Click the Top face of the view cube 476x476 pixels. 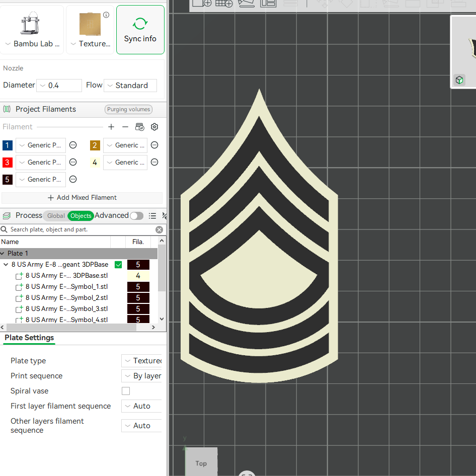coord(201,461)
